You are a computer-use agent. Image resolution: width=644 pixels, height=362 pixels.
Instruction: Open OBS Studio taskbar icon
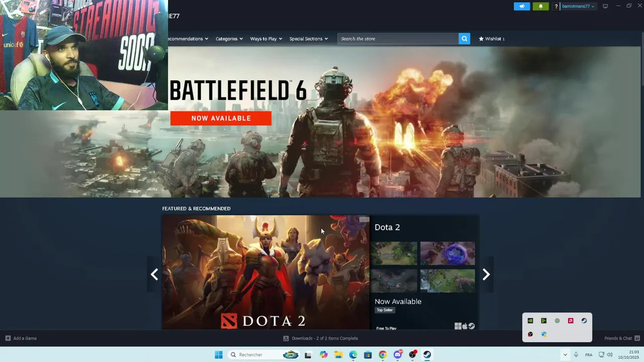413,354
